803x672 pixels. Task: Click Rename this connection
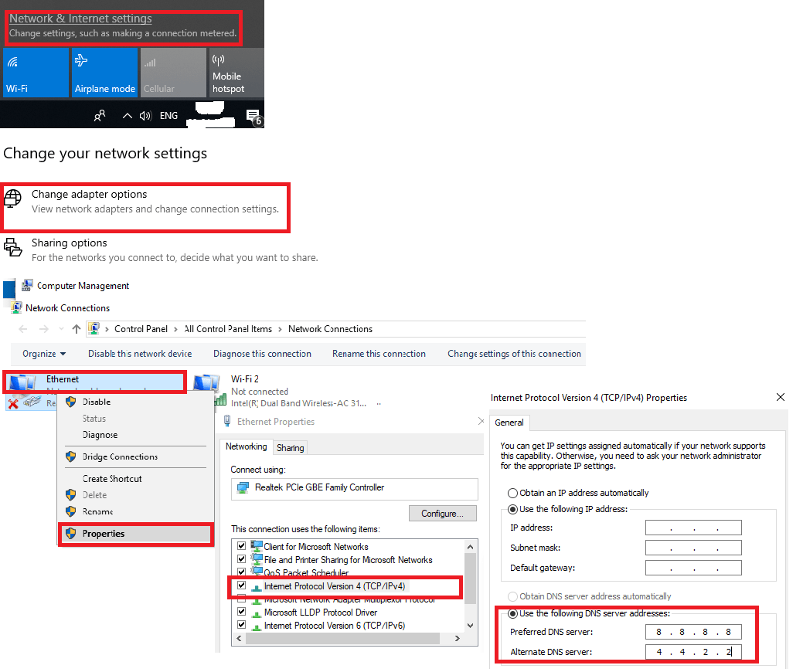379,355
